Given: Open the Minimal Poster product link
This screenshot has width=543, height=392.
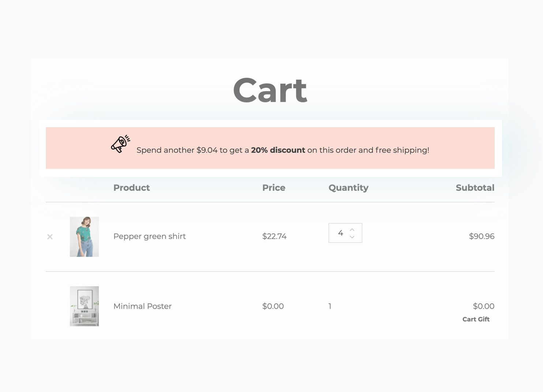Looking at the screenshot, I should (142, 306).
